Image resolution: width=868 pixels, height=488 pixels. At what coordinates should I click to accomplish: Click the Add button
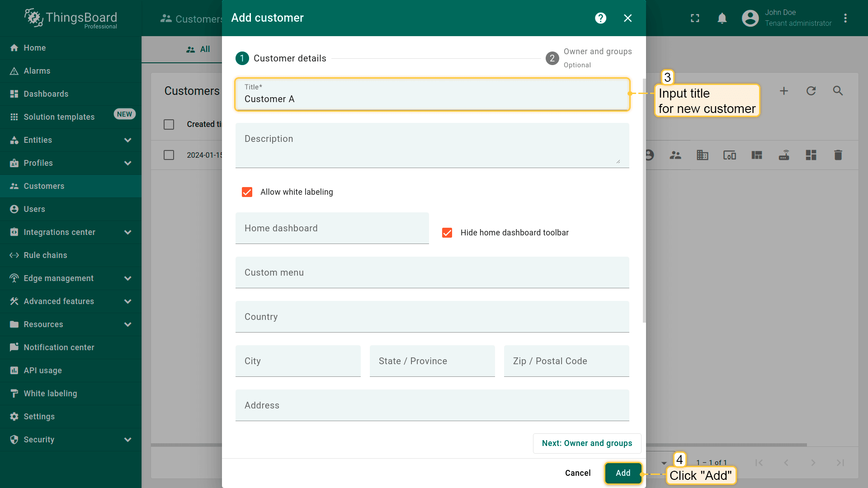pos(623,473)
